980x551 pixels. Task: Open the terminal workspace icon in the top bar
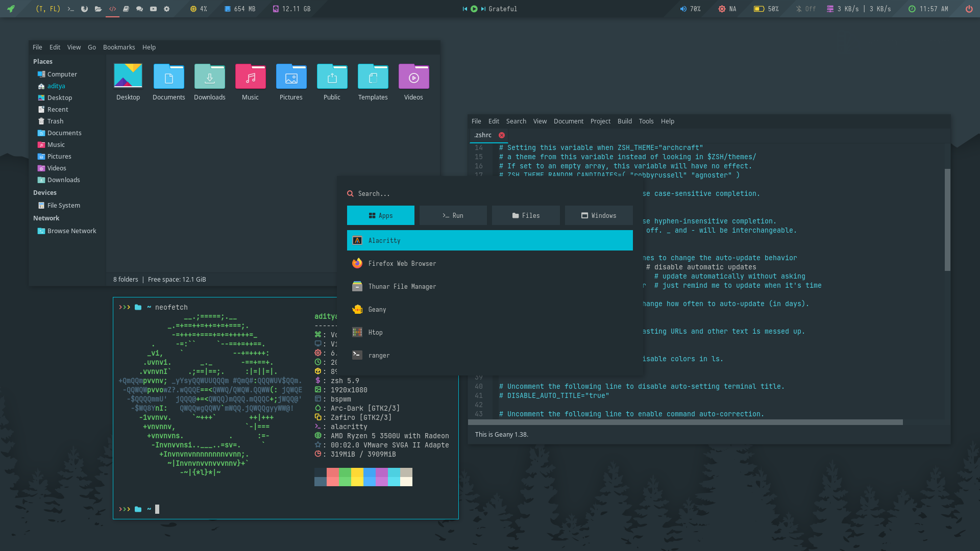[x=71, y=9]
